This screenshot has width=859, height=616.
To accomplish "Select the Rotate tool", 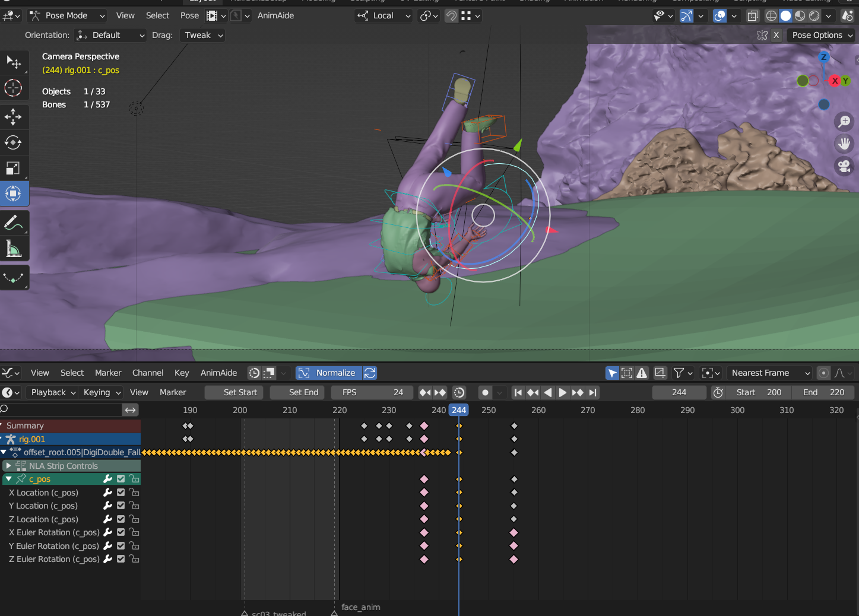I will 13,142.
